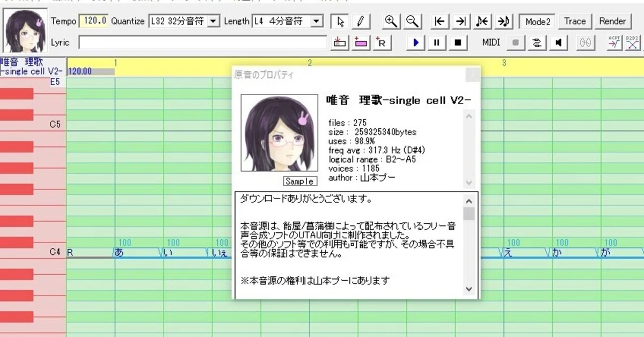Select the note with lyric え

click(527, 253)
